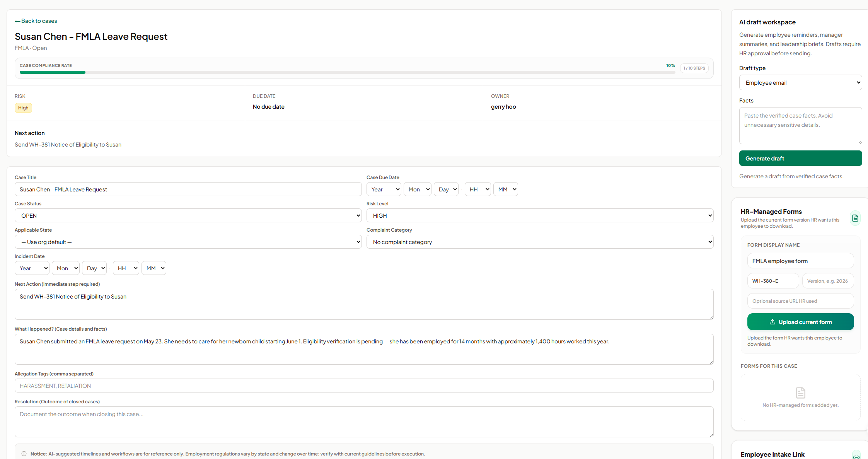Image resolution: width=868 pixels, height=459 pixels.
Task: Click the What Happened text area
Action: 364,349
